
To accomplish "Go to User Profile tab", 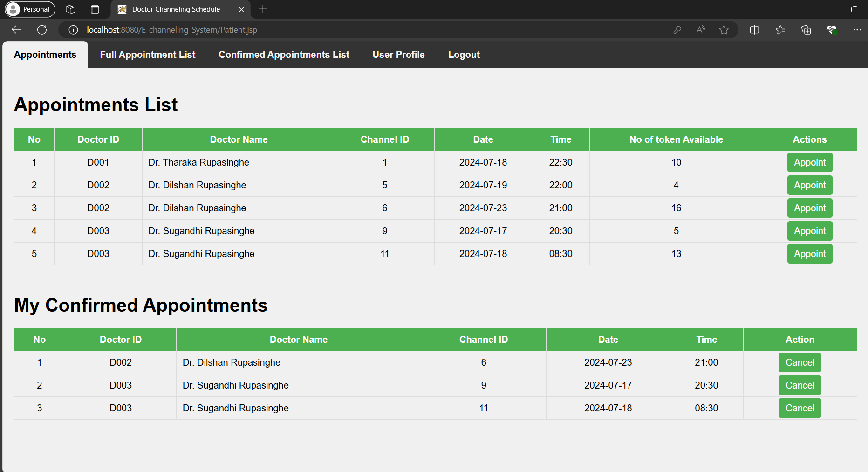I will coord(398,55).
